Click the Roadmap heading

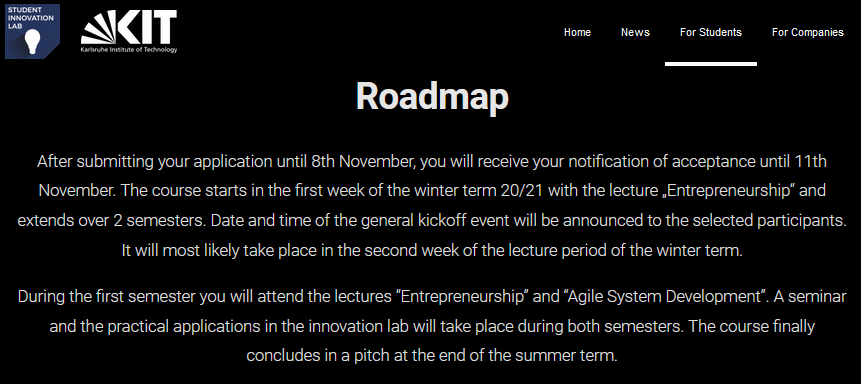(x=432, y=96)
